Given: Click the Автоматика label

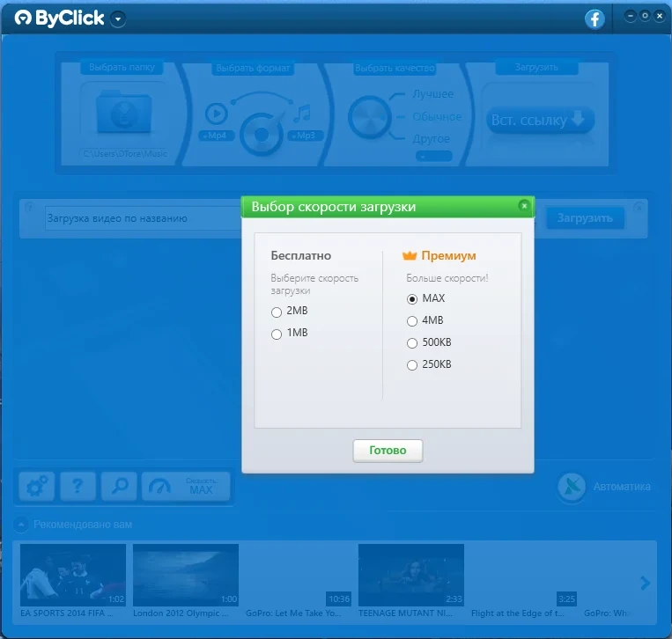Looking at the screenshot, I should 622,487.
